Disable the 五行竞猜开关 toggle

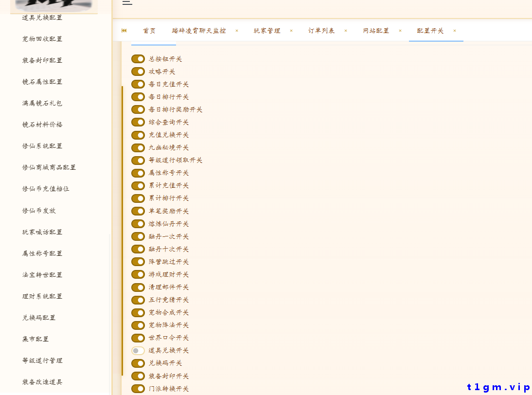click(138, 300)
